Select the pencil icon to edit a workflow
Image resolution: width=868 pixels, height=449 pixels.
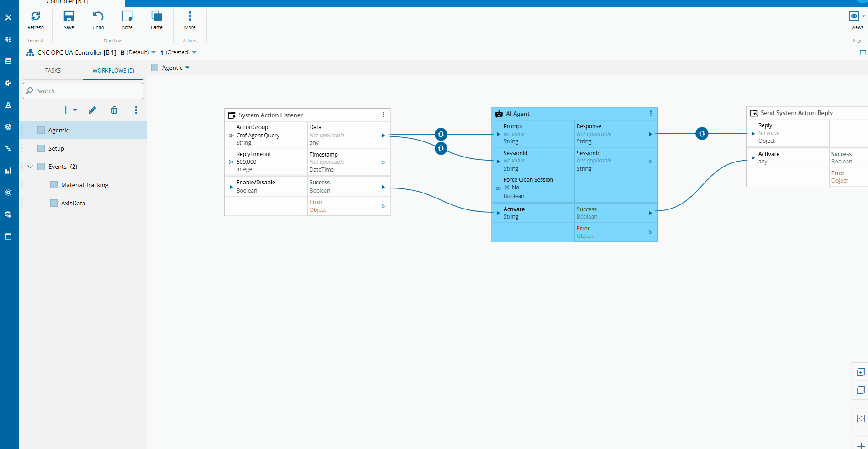92,110
